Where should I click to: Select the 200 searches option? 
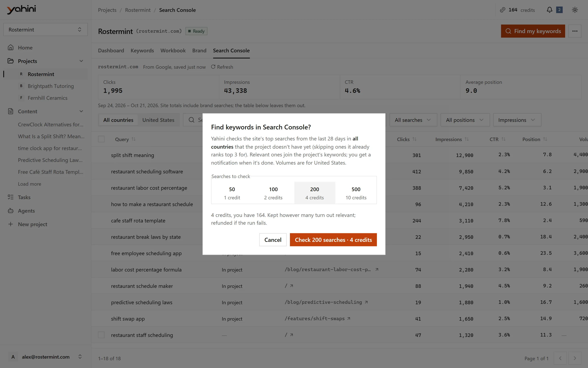pyautogui.click(x=315, y=193)
